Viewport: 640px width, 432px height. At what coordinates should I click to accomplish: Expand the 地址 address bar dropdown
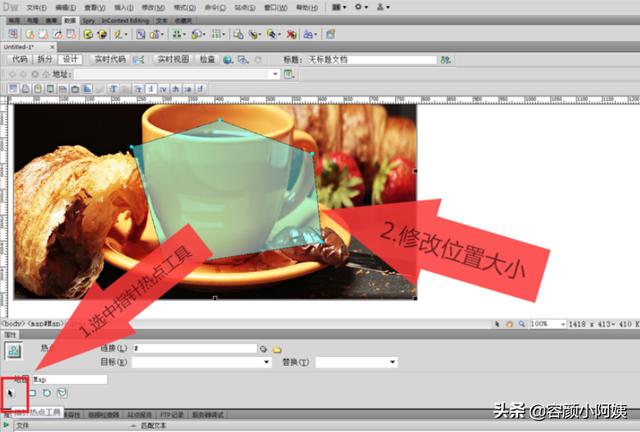tap(275, 74)
